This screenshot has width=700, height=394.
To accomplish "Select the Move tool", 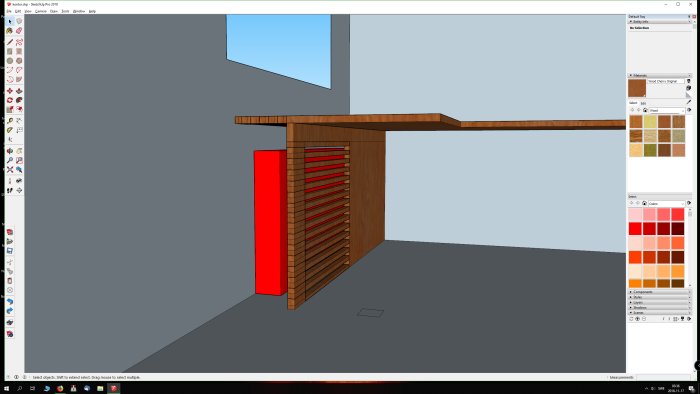I will 10,91.
